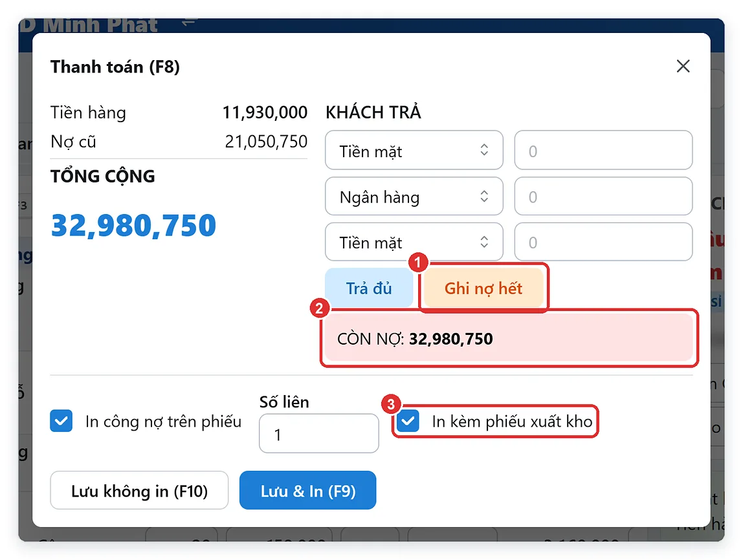Click the KHÁCH TRẢ heading
The image size is (743, 560).
click(373, 113)
